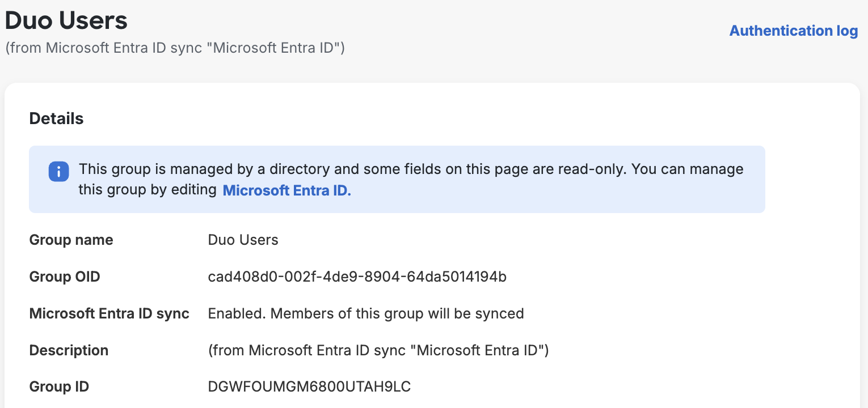
Task: Click the Duo Users page heading
Action: click(x=66, y=20)
